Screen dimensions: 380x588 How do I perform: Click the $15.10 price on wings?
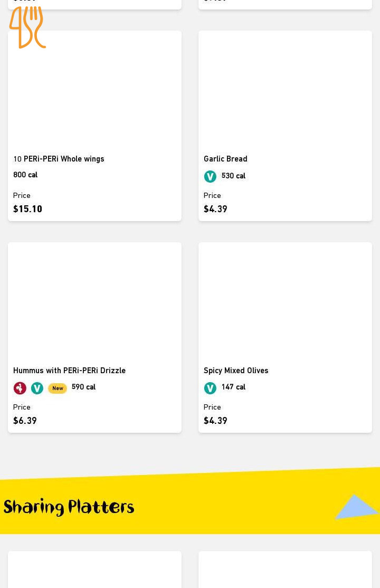27,209
